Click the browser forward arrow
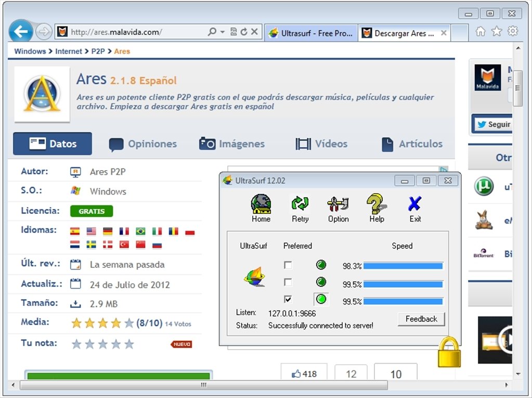This screenshot has width=532, height=398. [x=44, y=32]
